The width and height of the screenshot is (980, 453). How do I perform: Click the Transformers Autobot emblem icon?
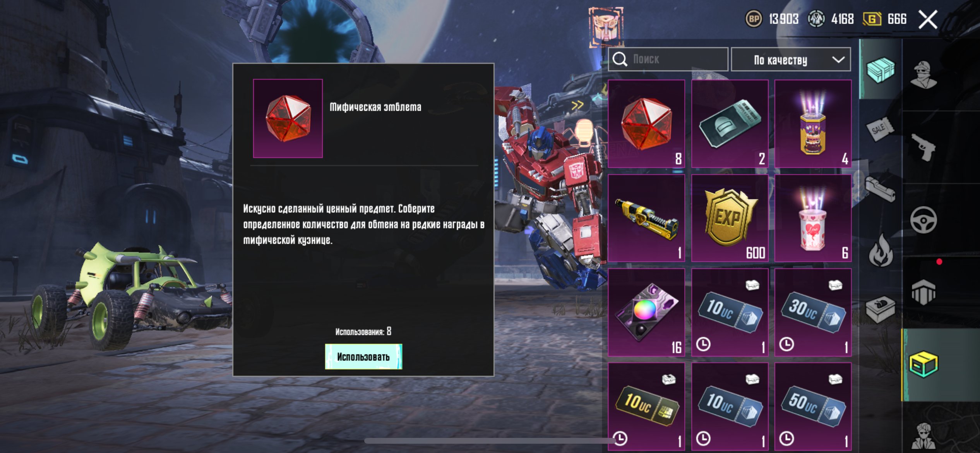tap(606, 26)
